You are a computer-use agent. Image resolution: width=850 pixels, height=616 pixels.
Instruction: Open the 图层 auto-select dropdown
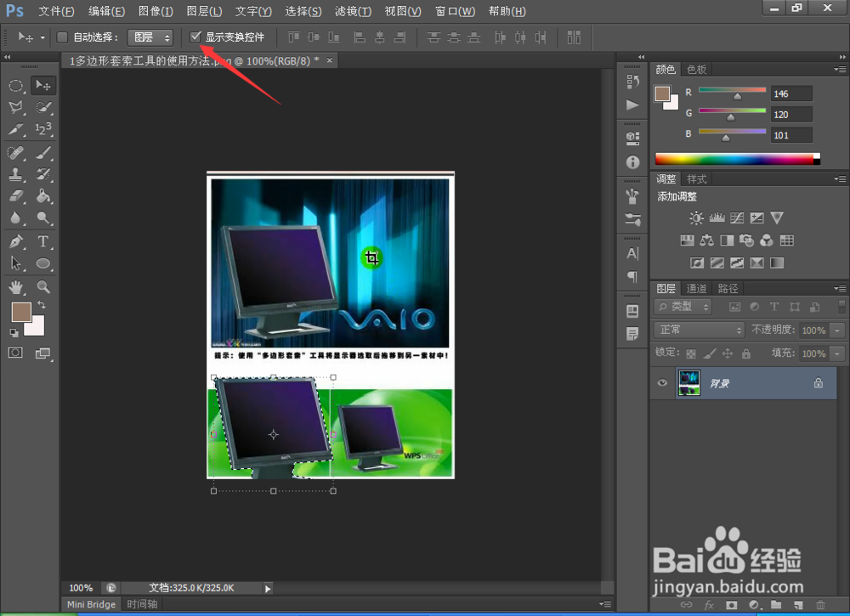[150, 37]
